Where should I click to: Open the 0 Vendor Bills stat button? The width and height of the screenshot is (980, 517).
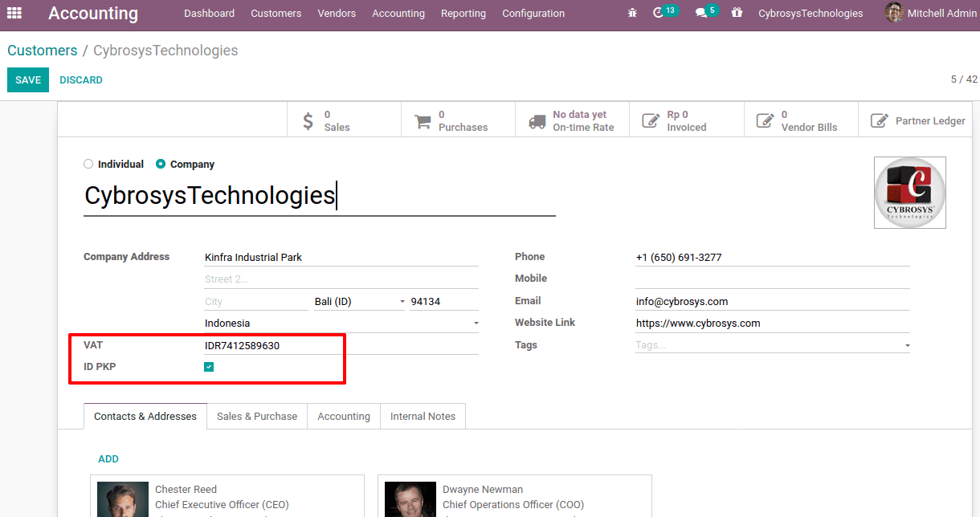[x=801, y=121]
